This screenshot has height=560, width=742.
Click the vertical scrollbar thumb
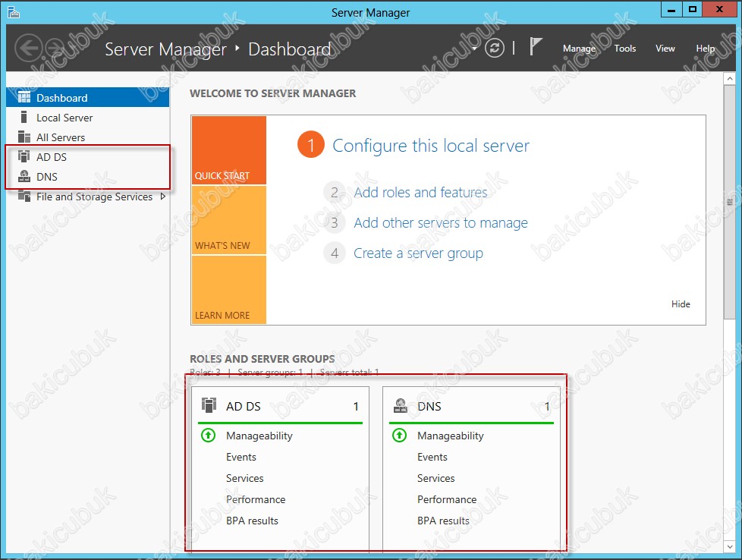(729, 202)
